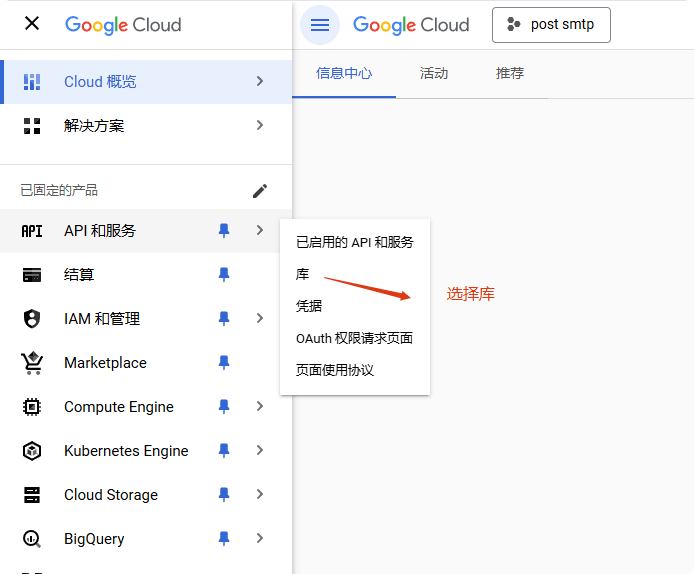
Task: Open Cloud 概览 menu item
Action: (x=146, y=82)
